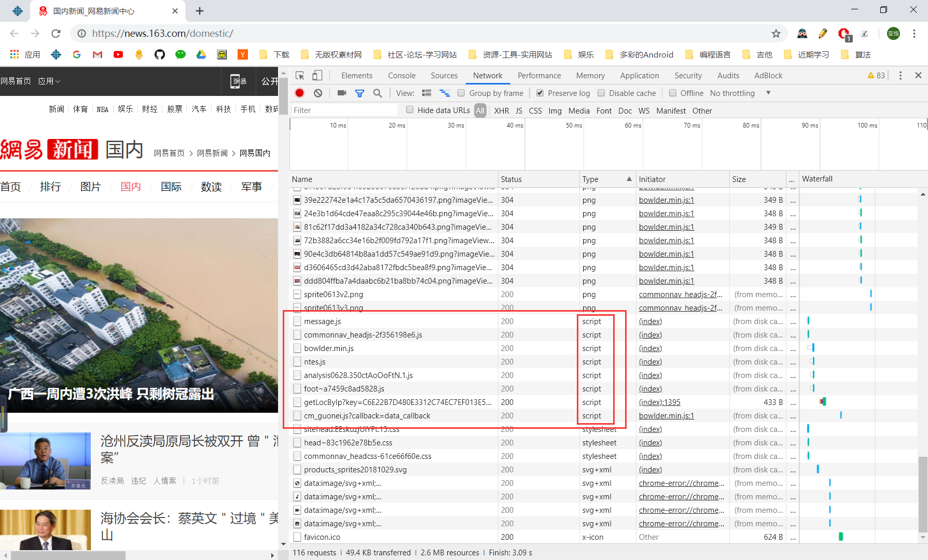Screen dimensions: 928x560
Task: Expand the 应用 dropdown on NetEase bar
Action: click(49, 81)
